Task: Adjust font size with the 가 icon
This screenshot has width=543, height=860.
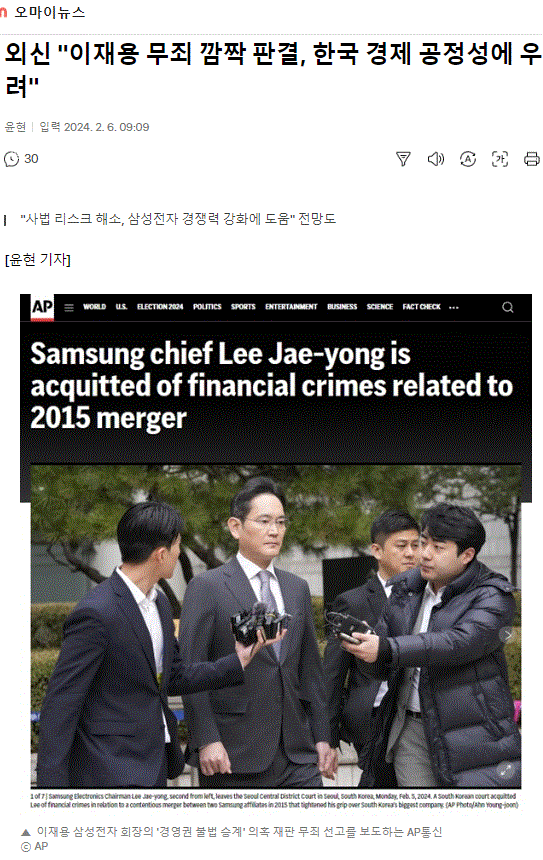Action: 500,159
